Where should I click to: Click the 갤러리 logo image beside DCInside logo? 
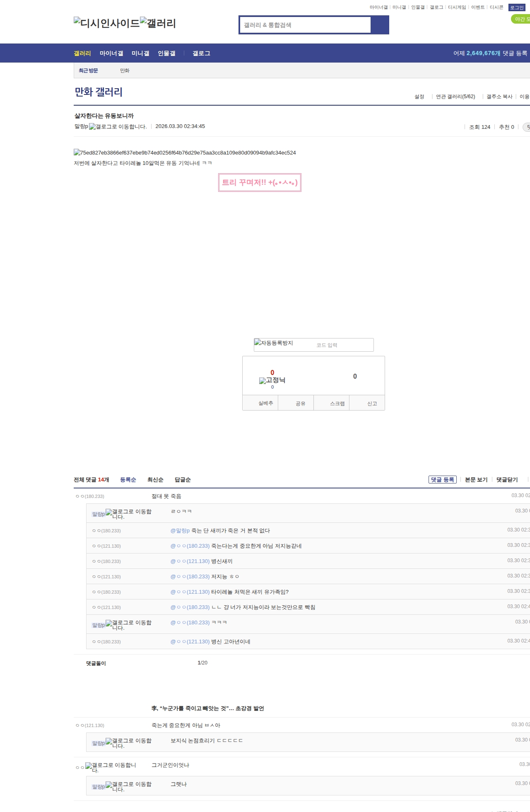[158, 23]
